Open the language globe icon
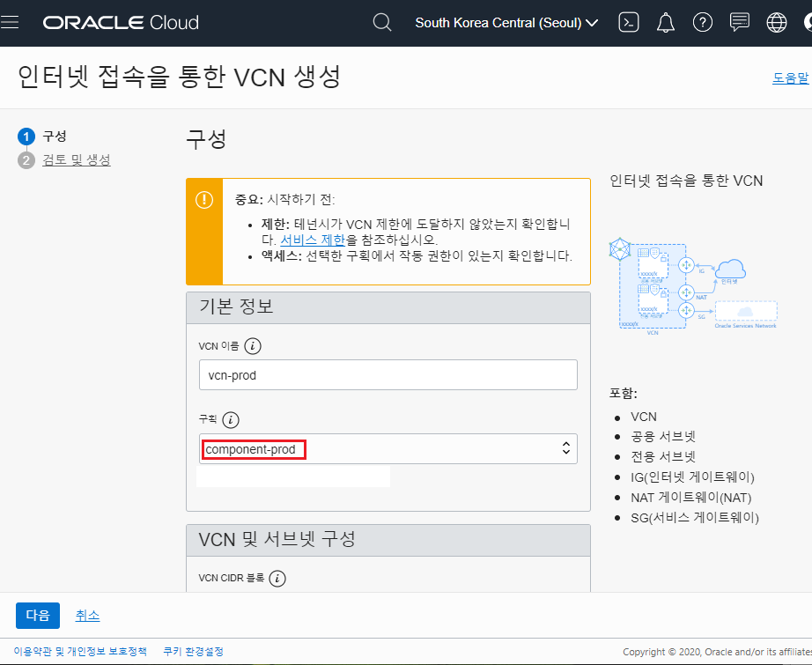812x665 pixels. click(776, 22)
